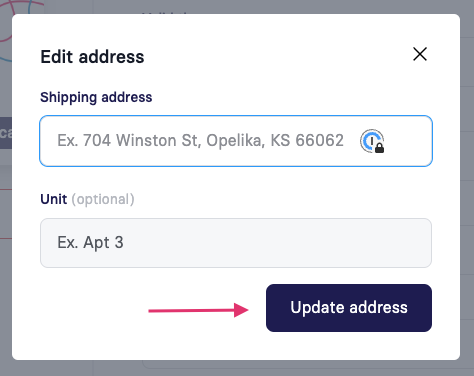Click into the Unit optional field
The width and height of the screenshot is (474, 376).
pyautogui.click(x=236, y=243)
